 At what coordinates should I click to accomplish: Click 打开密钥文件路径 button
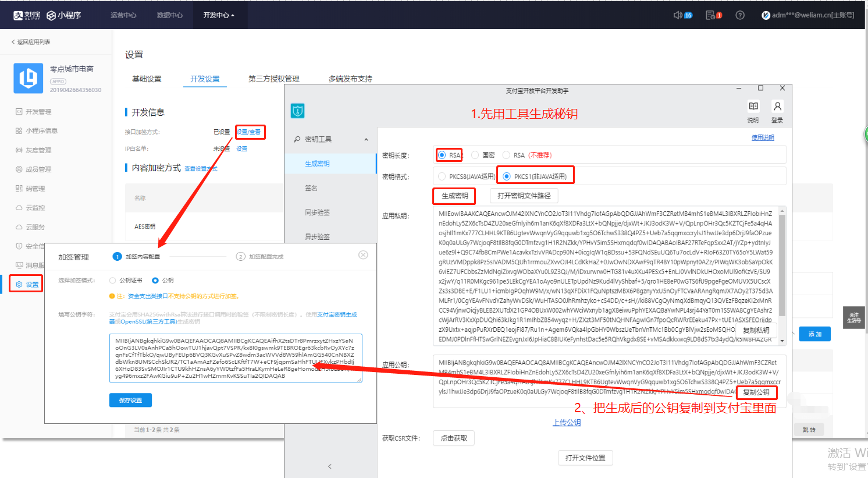524,196
